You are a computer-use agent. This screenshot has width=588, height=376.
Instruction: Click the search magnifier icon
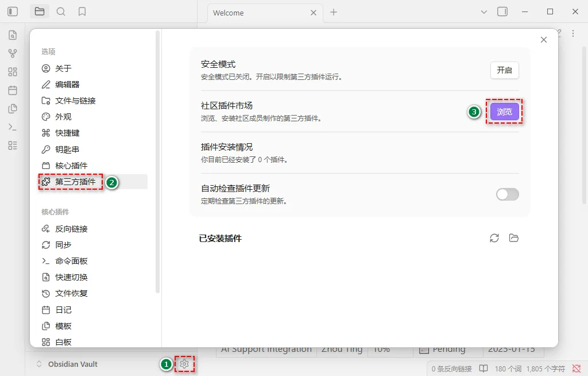[61, 11]
